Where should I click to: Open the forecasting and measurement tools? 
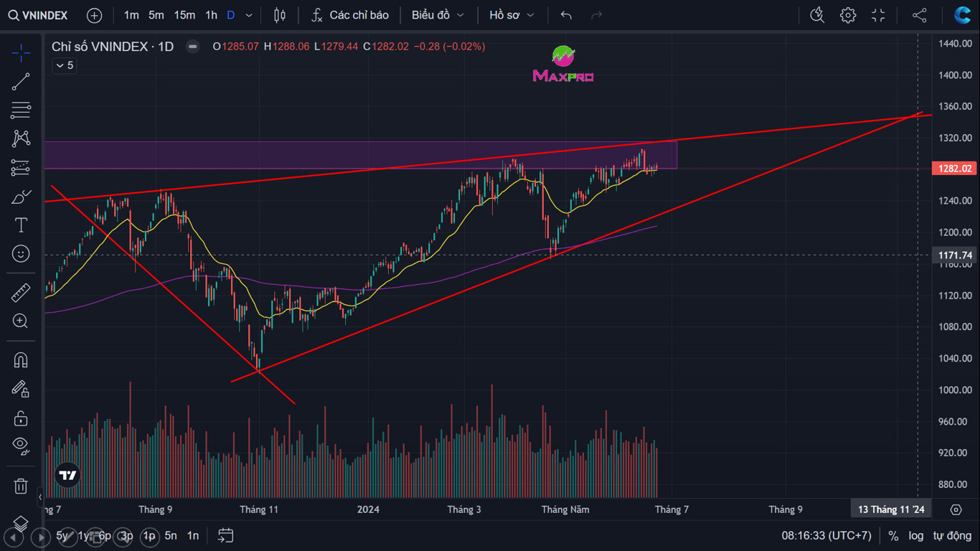pos(21,167)
